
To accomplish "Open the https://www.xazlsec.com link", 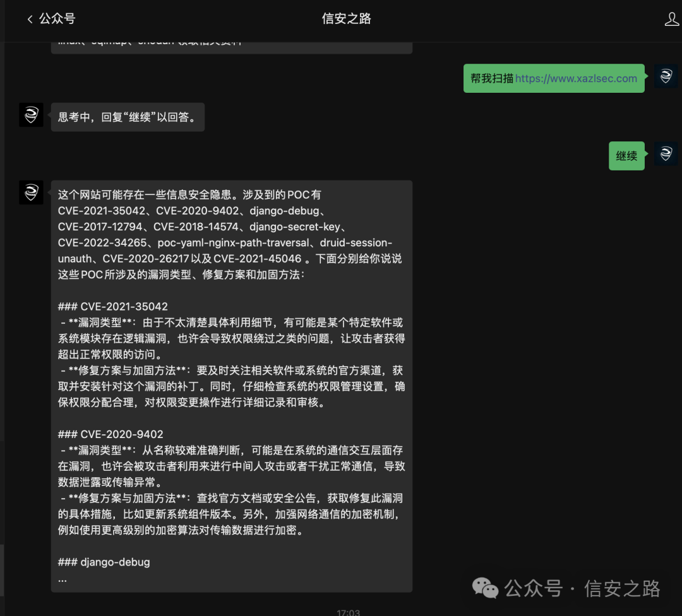I will pos(576,79).
